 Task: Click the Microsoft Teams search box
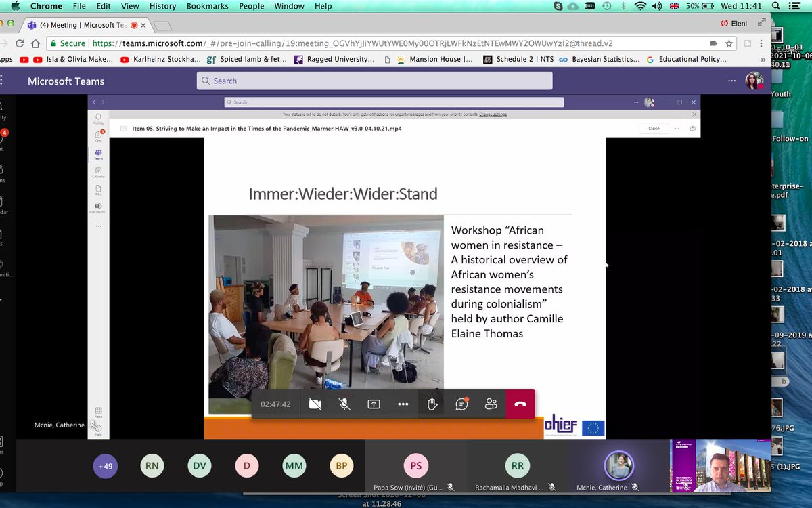(374, 81)
